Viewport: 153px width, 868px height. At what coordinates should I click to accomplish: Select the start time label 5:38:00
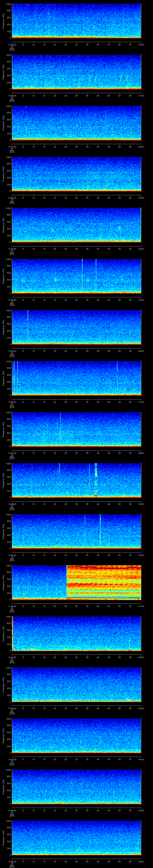point(12,504)
